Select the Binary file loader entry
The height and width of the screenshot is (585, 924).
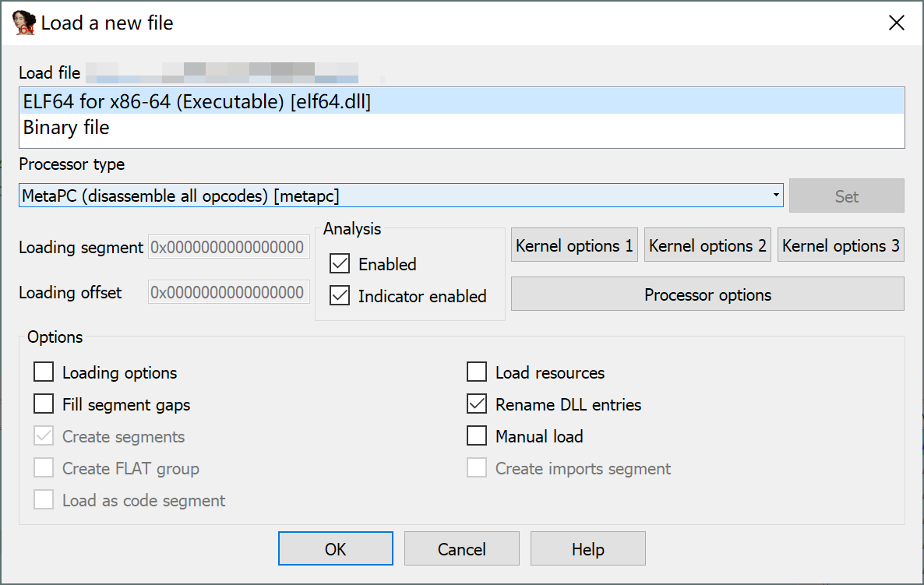tap(66, 128)
